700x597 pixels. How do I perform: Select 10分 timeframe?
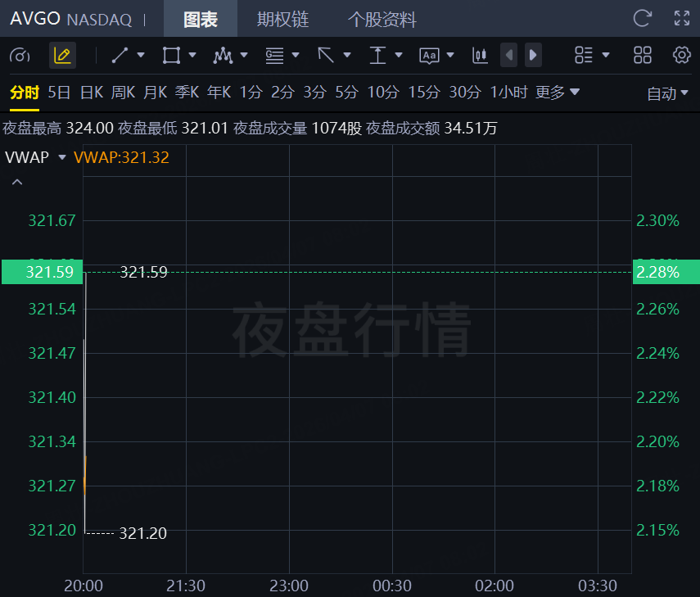coord(383,93)
